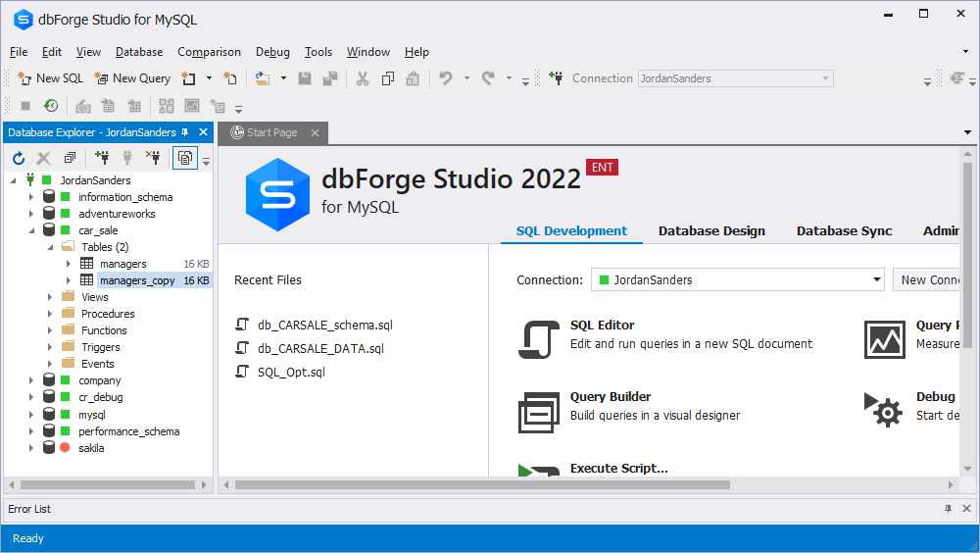Image resolution: width=980 pixels, height=553 pixels.
Task: Click the Query Profiler chart icon
Action: (x=884, y=339)
